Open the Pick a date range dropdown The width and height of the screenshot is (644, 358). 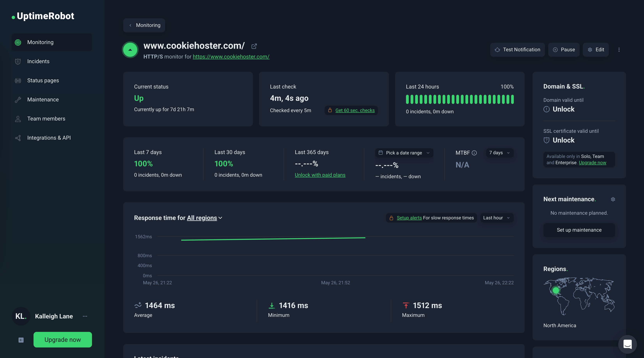point(404,153)
